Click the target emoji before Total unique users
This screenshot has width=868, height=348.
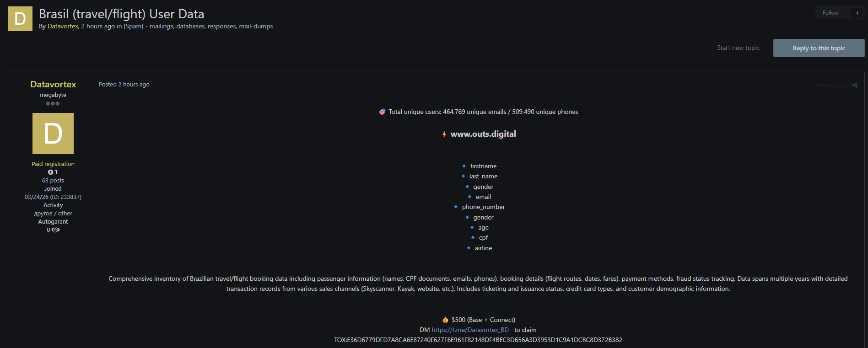[382, 112]
